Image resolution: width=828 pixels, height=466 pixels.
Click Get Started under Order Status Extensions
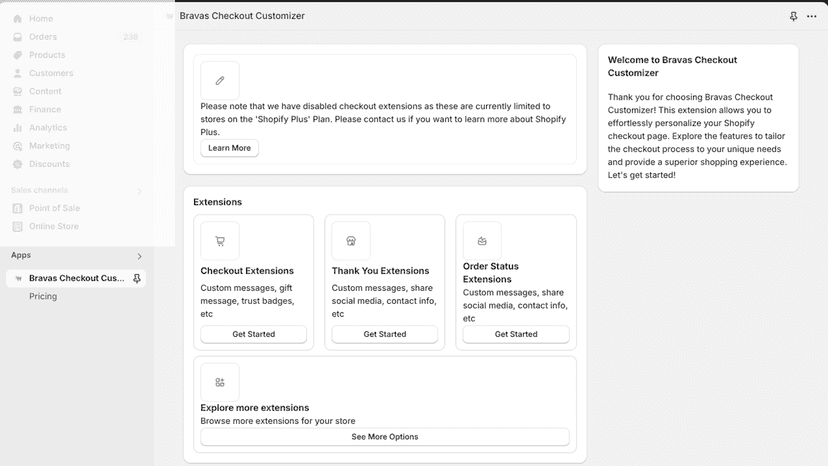coord(516,334)
